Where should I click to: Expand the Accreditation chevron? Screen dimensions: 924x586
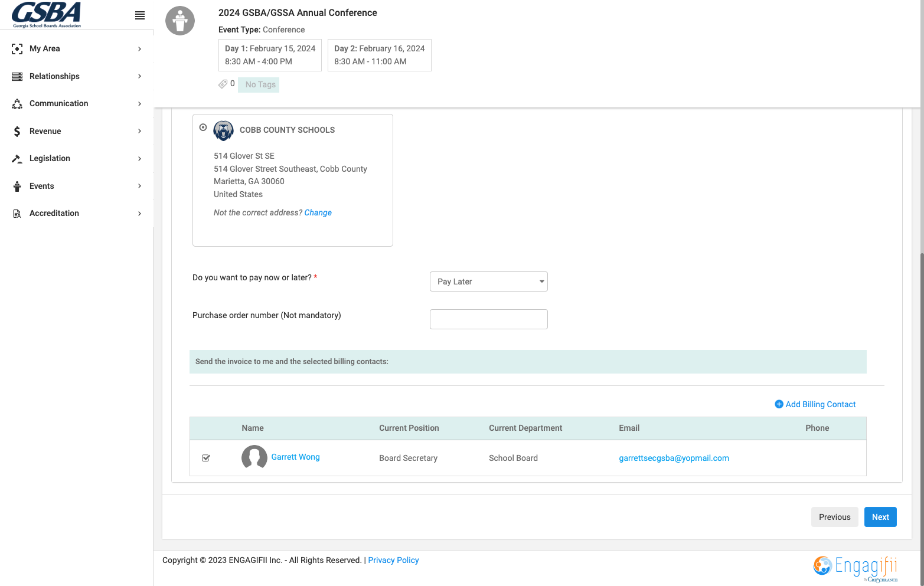(140, 214)
